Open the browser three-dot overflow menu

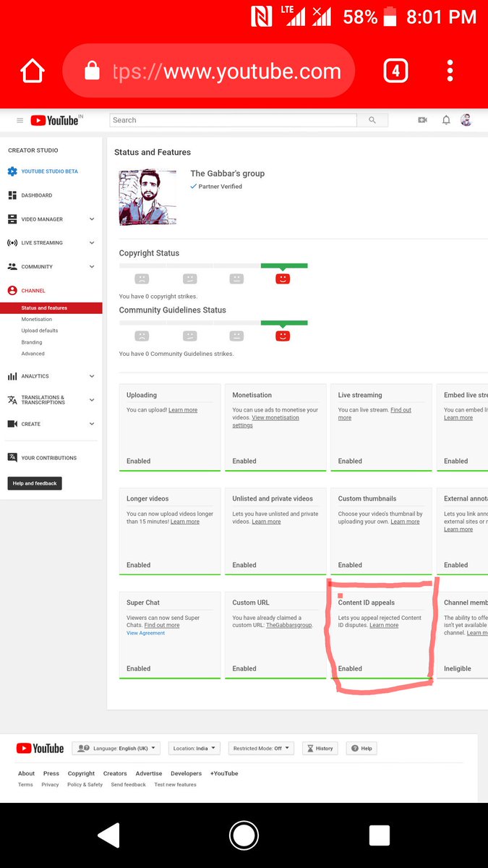[450, 71]
